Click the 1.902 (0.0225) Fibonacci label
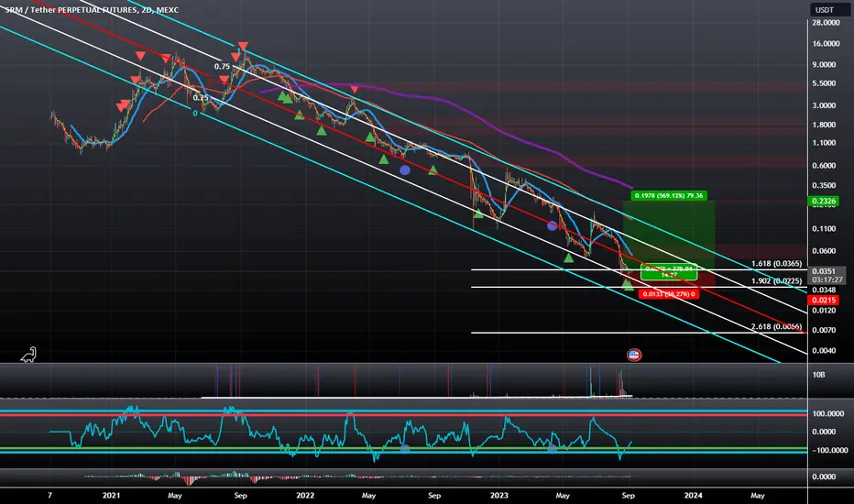Viewport: 854px width, 504px height. coord(776,280)
